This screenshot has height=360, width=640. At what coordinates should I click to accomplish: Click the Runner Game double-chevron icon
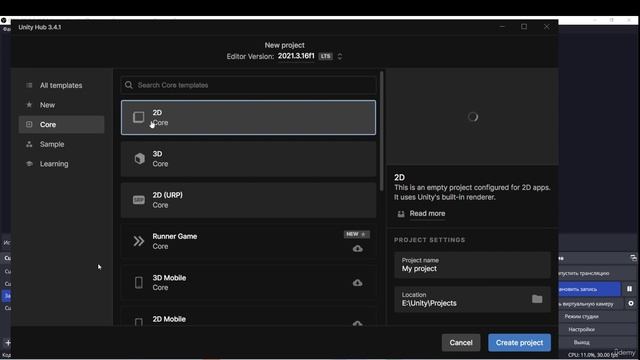139,241
